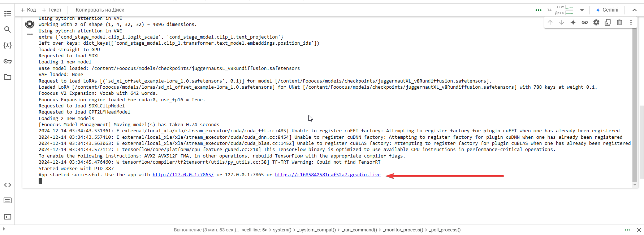The height and width of the screenshot is (235, 644).
Task: Open the code snippets icon
Action: coord(7,185)
